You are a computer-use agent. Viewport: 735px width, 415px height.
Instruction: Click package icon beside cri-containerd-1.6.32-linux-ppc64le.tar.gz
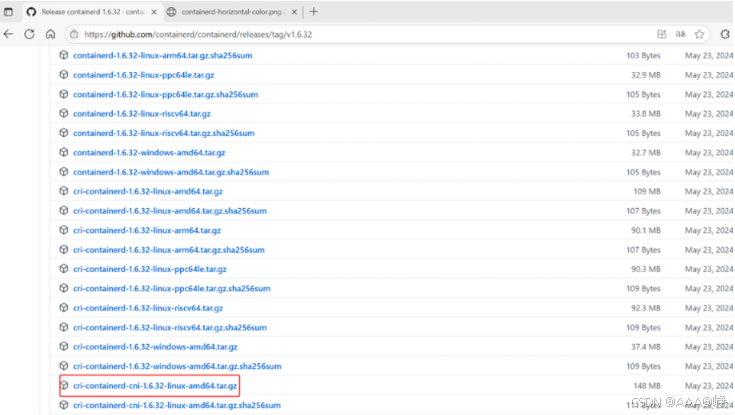(64, 269)
